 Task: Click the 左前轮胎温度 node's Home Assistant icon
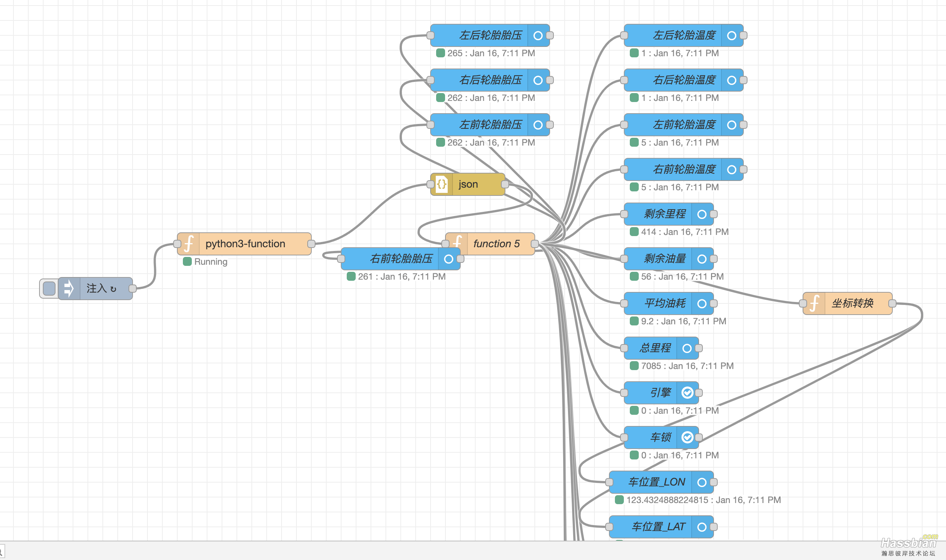point(732,125)
